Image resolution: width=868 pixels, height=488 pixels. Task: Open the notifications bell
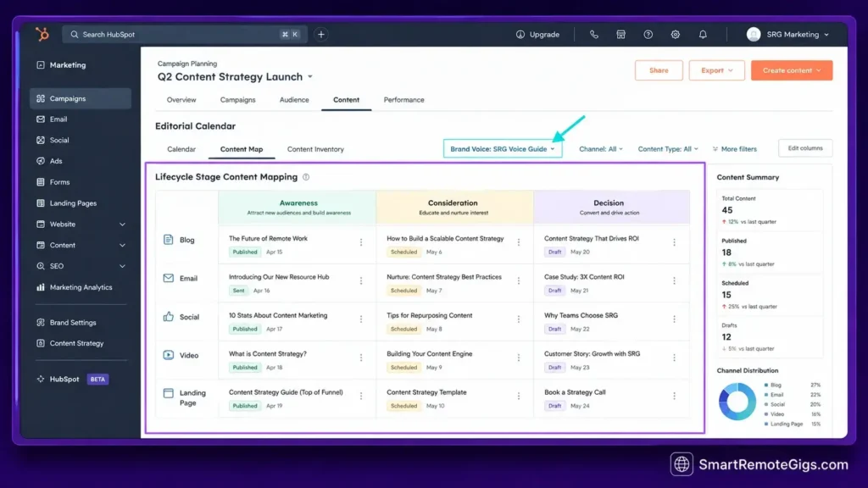pos(703,34)
